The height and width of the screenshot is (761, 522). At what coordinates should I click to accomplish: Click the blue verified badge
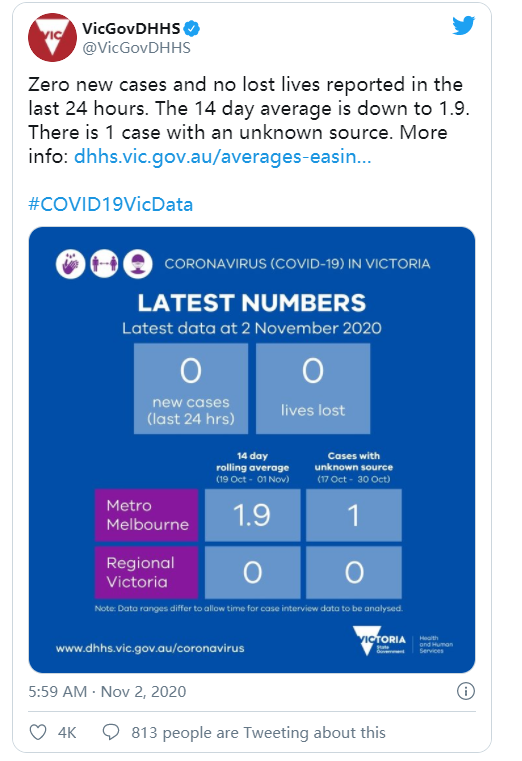(192, 29)
